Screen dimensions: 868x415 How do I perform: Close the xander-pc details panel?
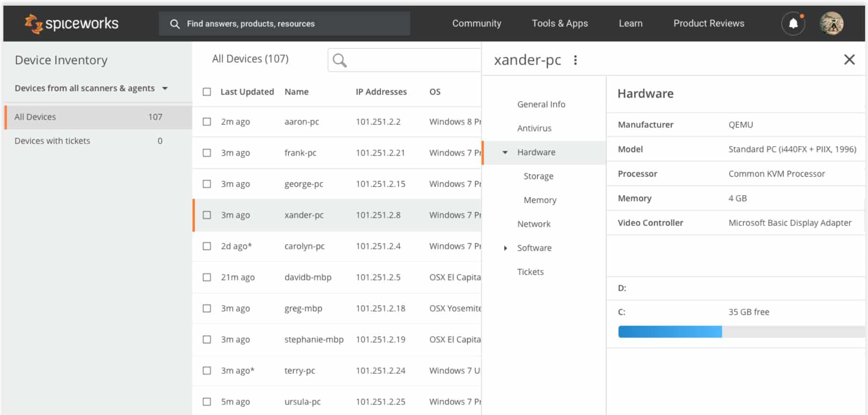[849, 59]
